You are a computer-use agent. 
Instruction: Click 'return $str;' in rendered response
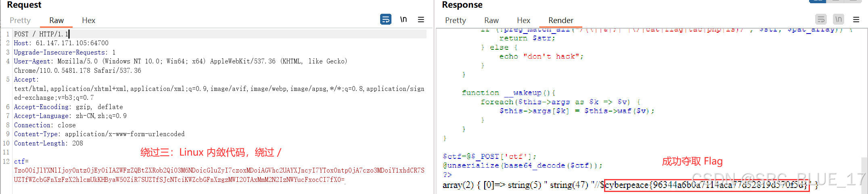(527, 38)
